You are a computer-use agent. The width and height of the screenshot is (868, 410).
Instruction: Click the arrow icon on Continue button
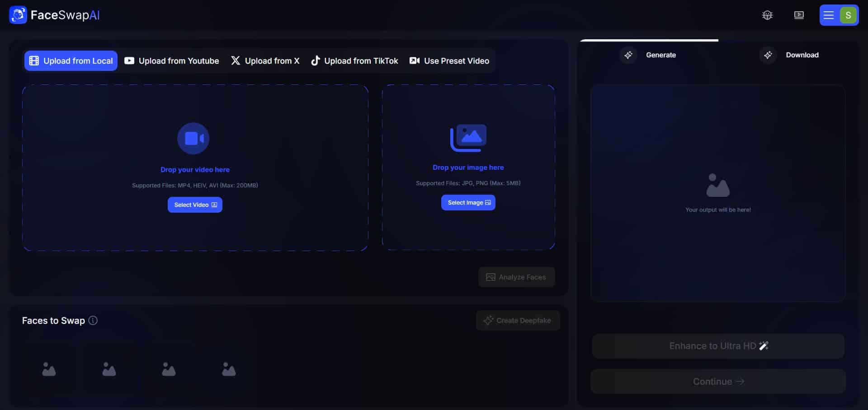pyautogui.click(x=740, y=382)
